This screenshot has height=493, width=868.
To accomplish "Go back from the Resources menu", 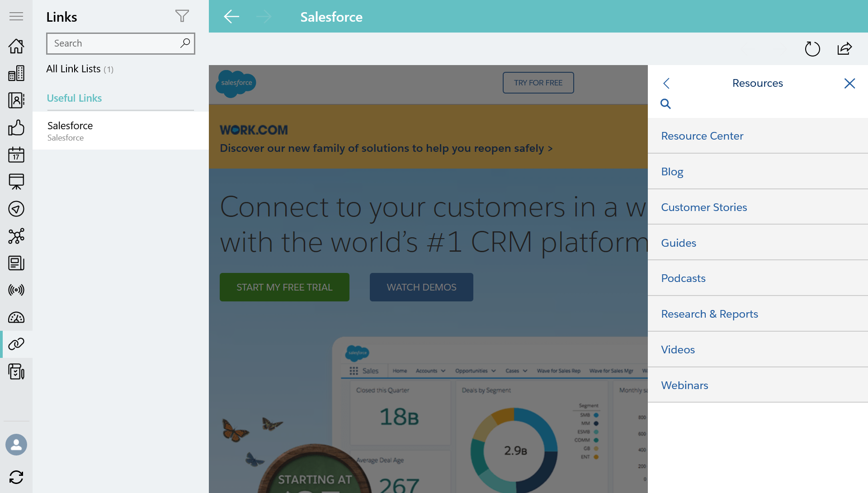I will [x=666, y=83].
